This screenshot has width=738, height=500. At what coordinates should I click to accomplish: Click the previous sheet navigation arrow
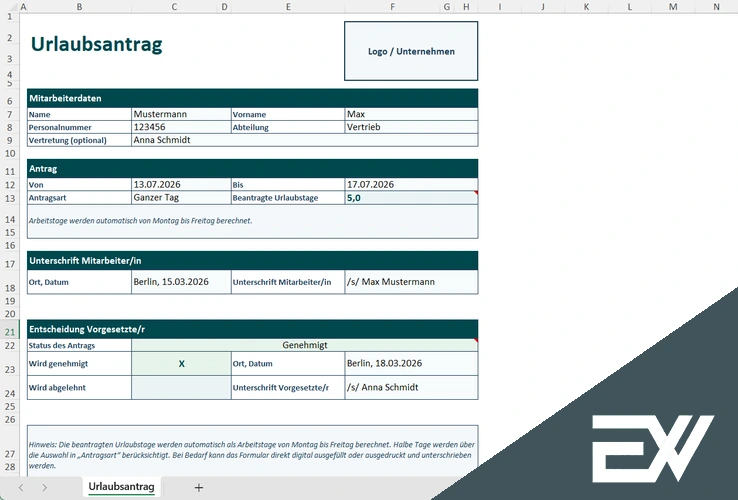20,487
